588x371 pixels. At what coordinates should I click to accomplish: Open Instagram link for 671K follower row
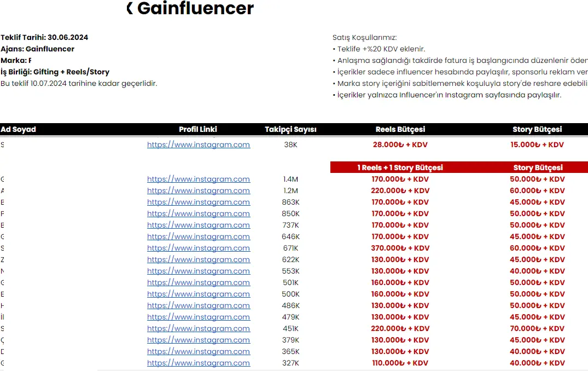tap(199, 248)
